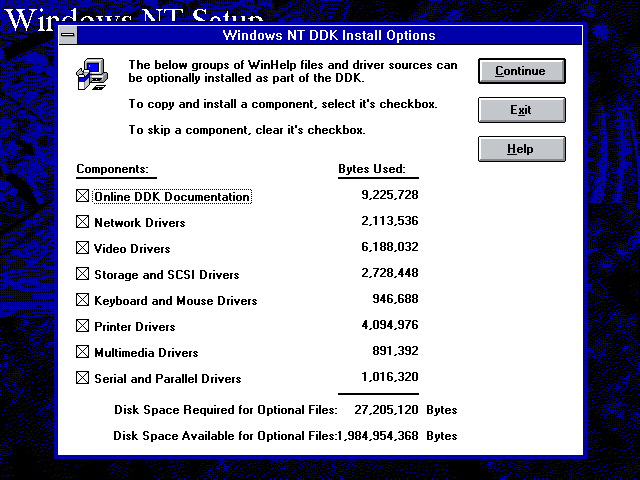Click the Bytes Used: column heading
Image resolution: width=640 pixels, height=480 pixels.
[x=372, y=169]
